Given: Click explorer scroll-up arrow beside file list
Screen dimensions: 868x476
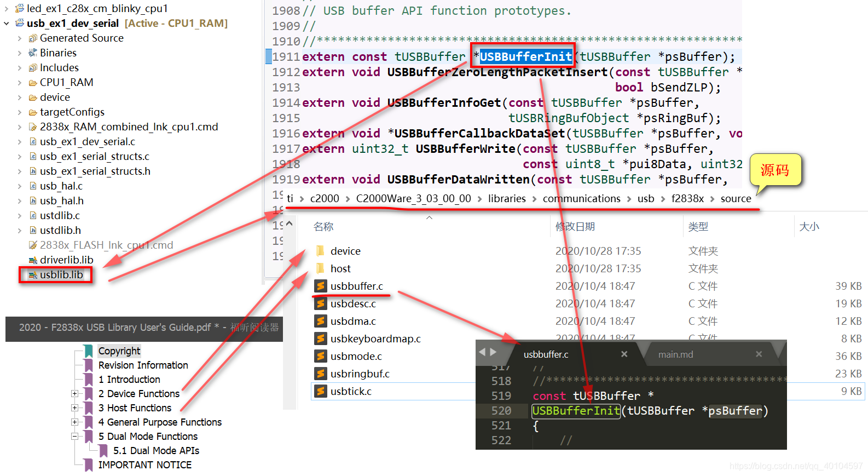Looking at the screenshot, I should point(290,223).
